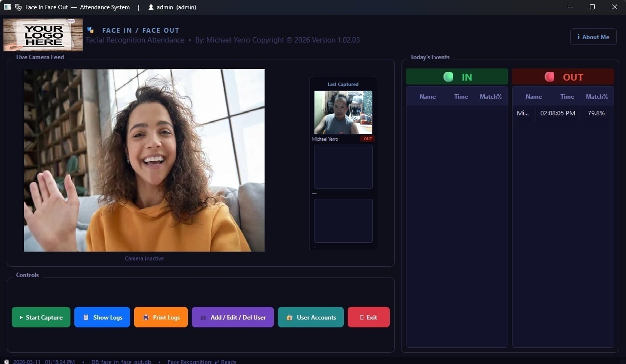Click the 'FACE IN / FACE OUT' heading
Viewport: 626px width, 364px height.
click(x=141, y=30)
